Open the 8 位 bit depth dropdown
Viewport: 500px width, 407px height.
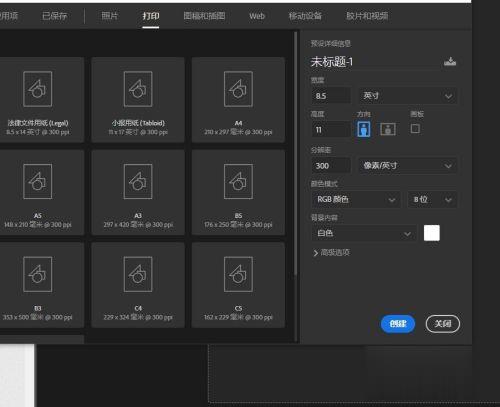tap(432, 200)
